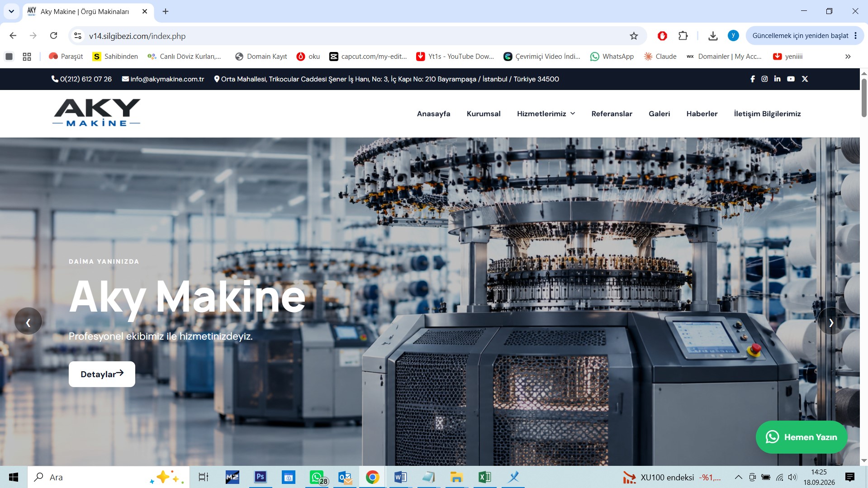Click the Detaylar button

click(x=102, y=374)
